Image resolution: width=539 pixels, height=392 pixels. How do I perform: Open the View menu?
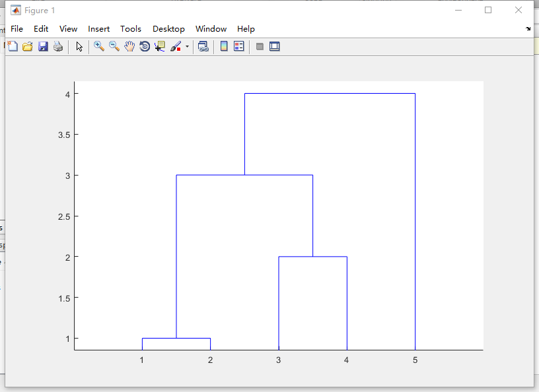point(68,29)
